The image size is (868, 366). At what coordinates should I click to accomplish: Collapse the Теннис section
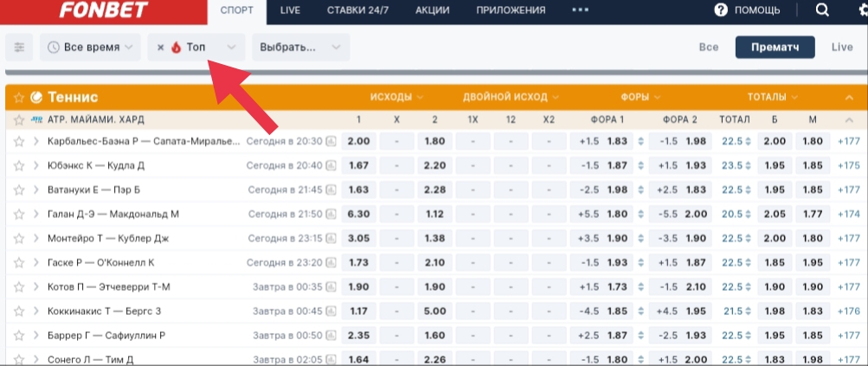coord(849,97)
